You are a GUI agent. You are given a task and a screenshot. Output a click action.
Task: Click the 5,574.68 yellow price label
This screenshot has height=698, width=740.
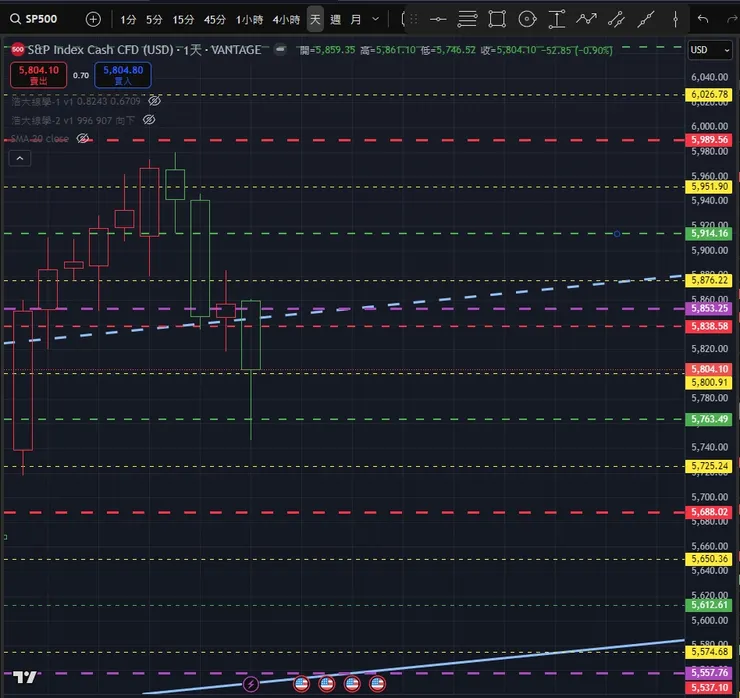709,652
